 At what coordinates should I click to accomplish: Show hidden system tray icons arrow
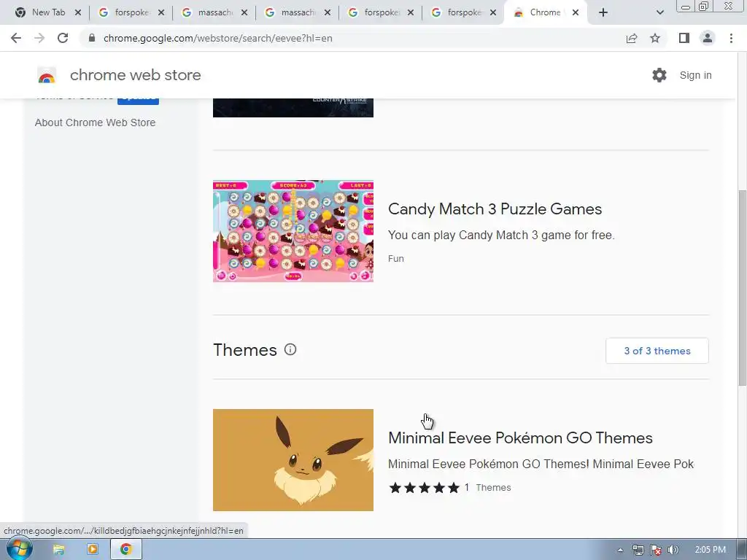[x=620, y=550]
